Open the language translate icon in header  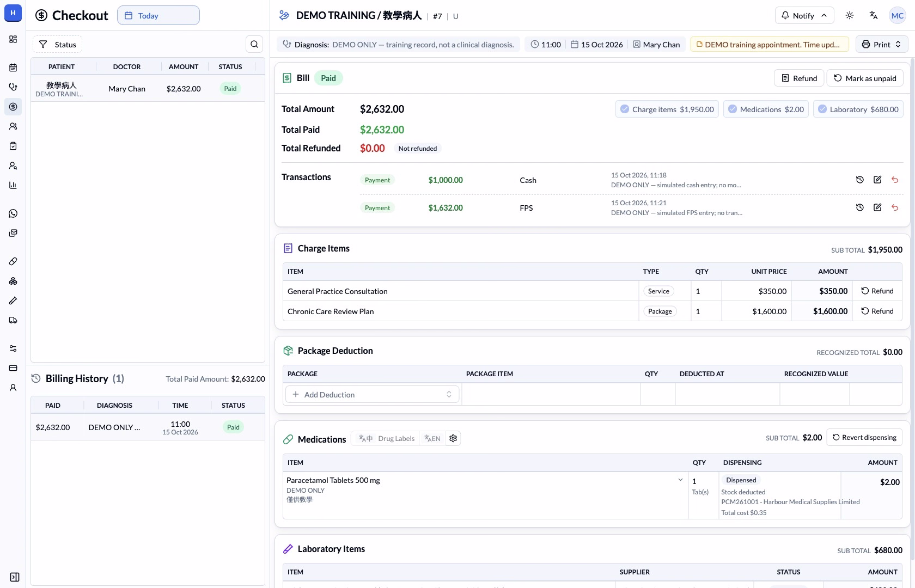coord(874,15)
